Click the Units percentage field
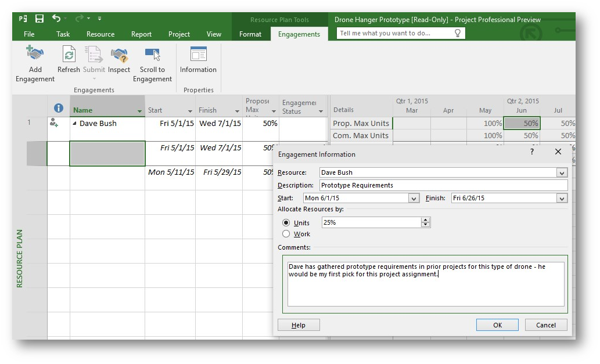Screen dimensions: 600x364 click(x=371, y=222)
